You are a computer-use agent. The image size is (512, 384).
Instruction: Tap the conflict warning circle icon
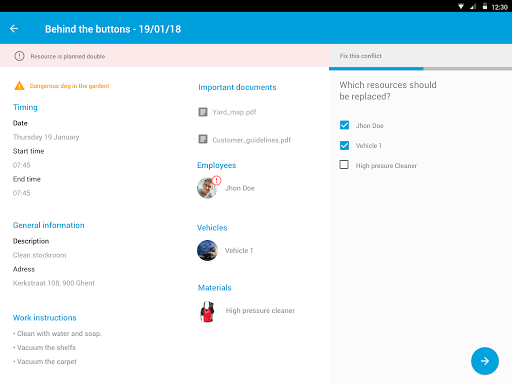coord(19,56)
